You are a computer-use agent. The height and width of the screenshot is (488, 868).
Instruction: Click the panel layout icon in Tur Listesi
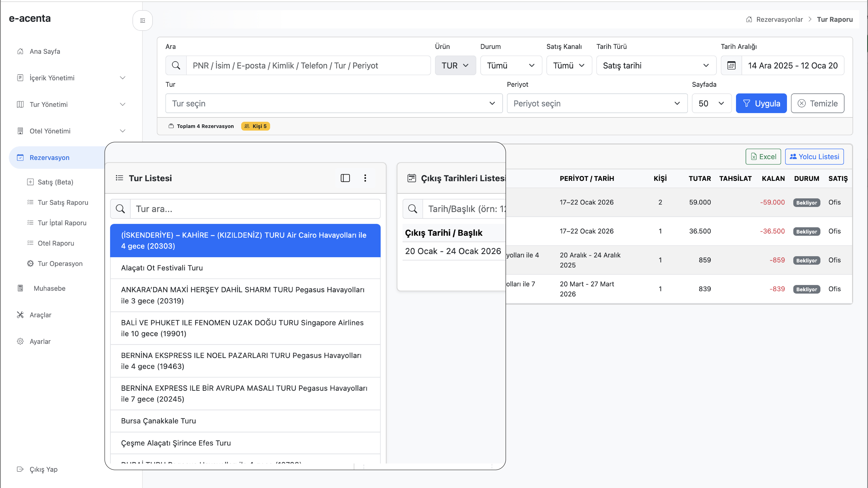pyautogui.click(x=345, y=178)
